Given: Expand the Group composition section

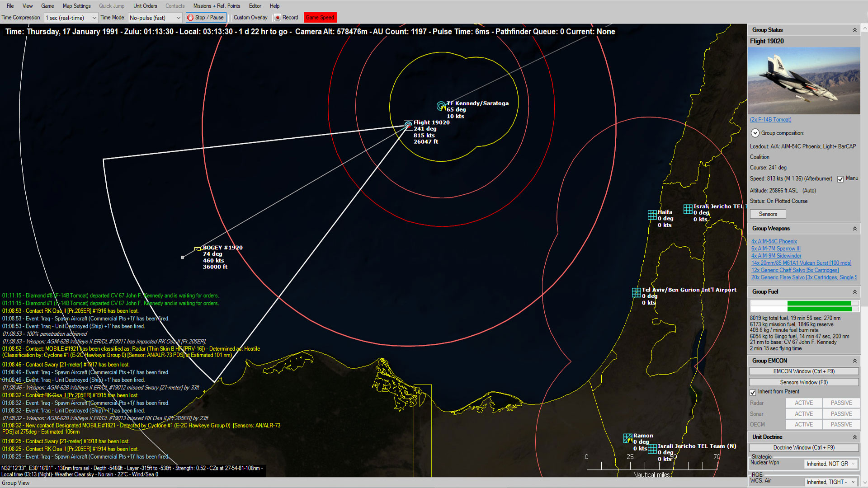Looking at the screenshot, I should [755, 133].
